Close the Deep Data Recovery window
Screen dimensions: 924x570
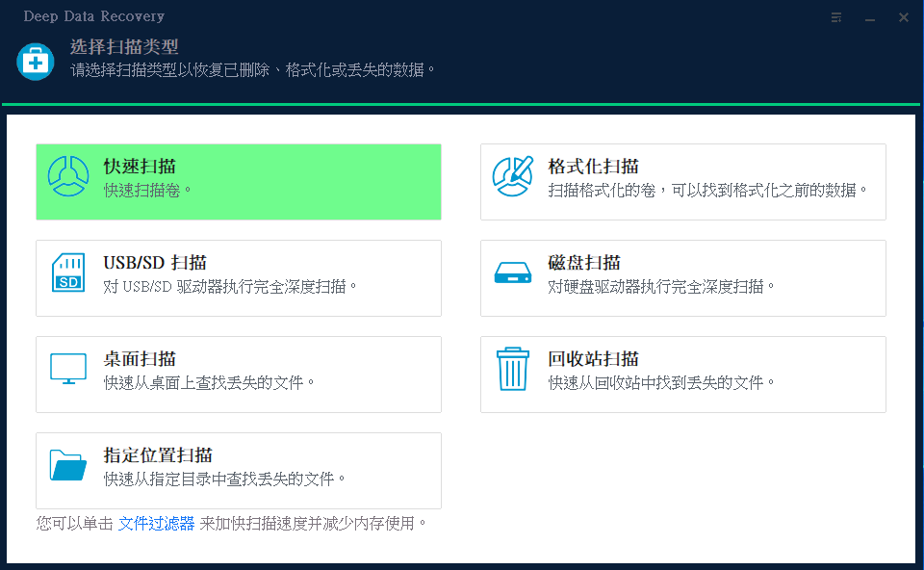pos(903,17)
